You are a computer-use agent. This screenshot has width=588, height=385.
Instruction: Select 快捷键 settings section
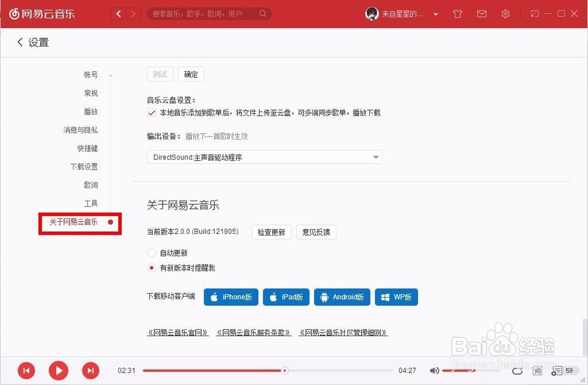tap(88, 148)
